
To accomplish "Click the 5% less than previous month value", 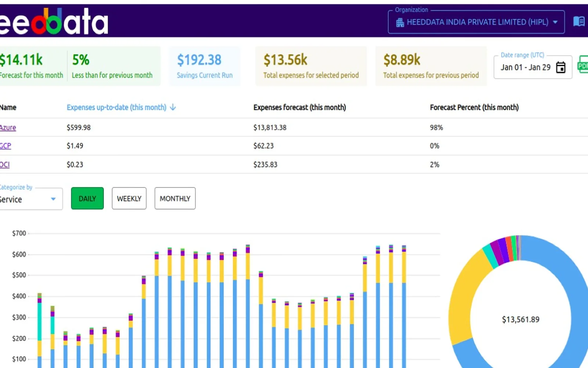I will pos(80,60).
